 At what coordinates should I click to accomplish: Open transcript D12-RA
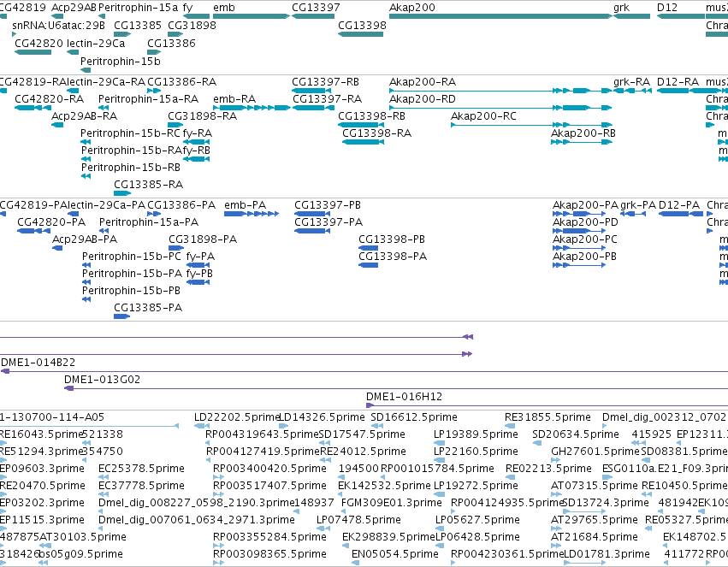coord(678,82)
